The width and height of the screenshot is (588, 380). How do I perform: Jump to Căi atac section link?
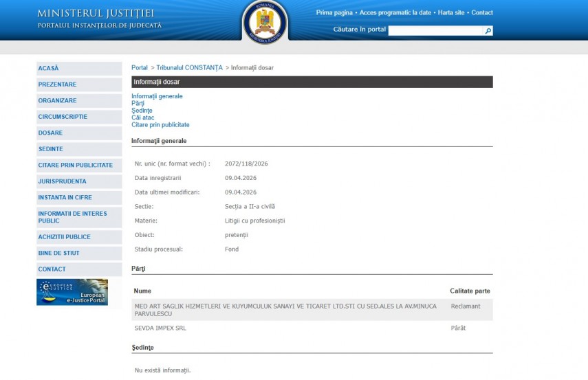coord(143,118)
